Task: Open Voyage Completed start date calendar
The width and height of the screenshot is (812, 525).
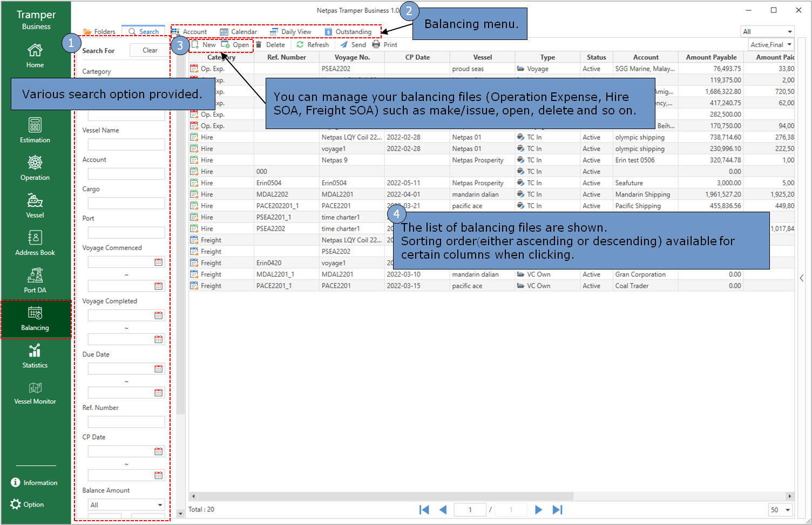Action: [158, 315]
